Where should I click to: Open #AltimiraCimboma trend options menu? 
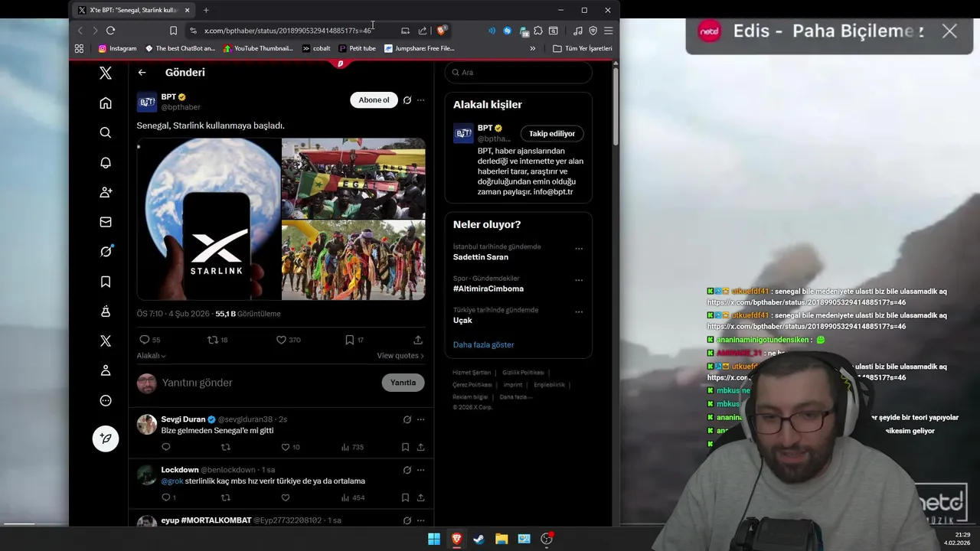click(579, 280)
